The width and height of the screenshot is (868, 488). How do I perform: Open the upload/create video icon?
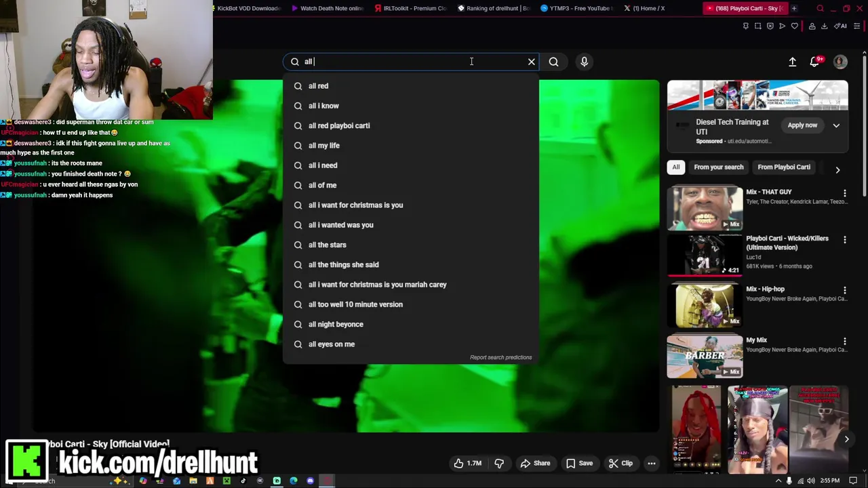[x=792, y=62]
